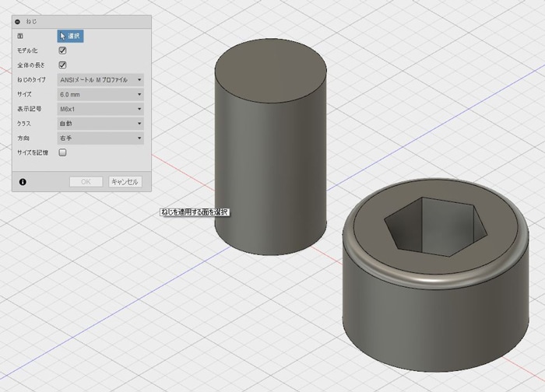Select the side face of the tall cylinder
This screenshot has height=392, width=545.
[270, 166]
